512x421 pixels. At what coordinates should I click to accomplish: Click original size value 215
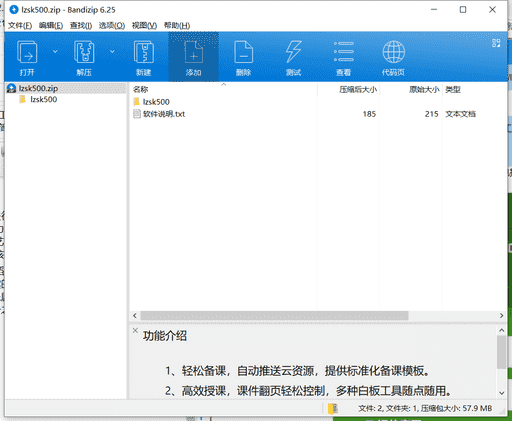point(431,114)
